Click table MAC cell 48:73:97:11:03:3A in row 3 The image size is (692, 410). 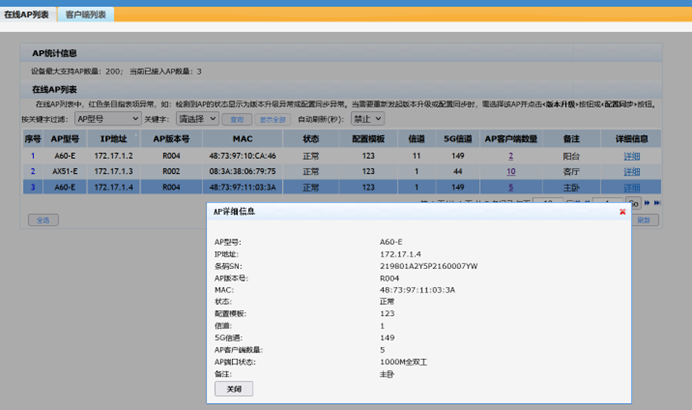[x=243, y=188]
